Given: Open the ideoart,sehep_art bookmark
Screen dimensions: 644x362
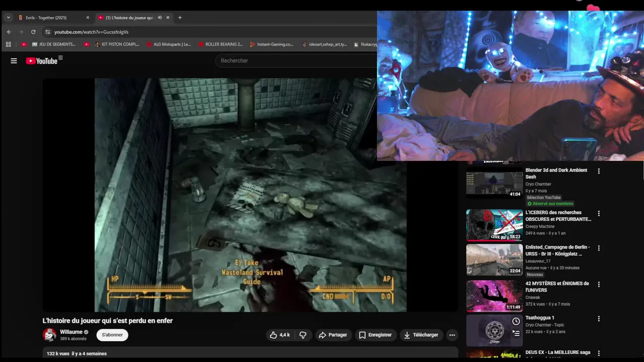Looking at the screenshot, I should (325, 44).
